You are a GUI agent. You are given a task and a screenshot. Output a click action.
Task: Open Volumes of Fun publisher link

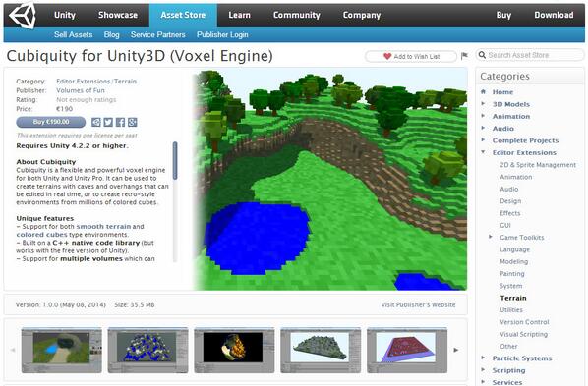81,90
